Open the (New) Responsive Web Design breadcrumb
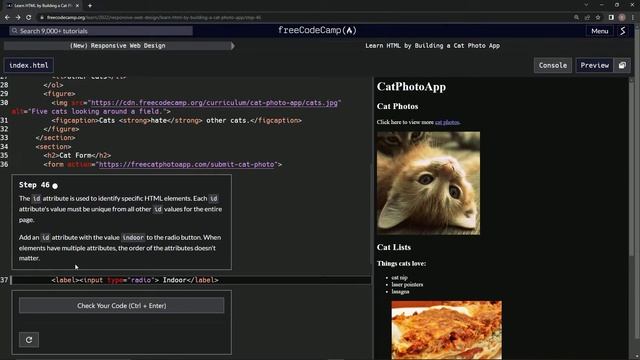This screenshot has width=640, height=360. (x=118, y=46)
